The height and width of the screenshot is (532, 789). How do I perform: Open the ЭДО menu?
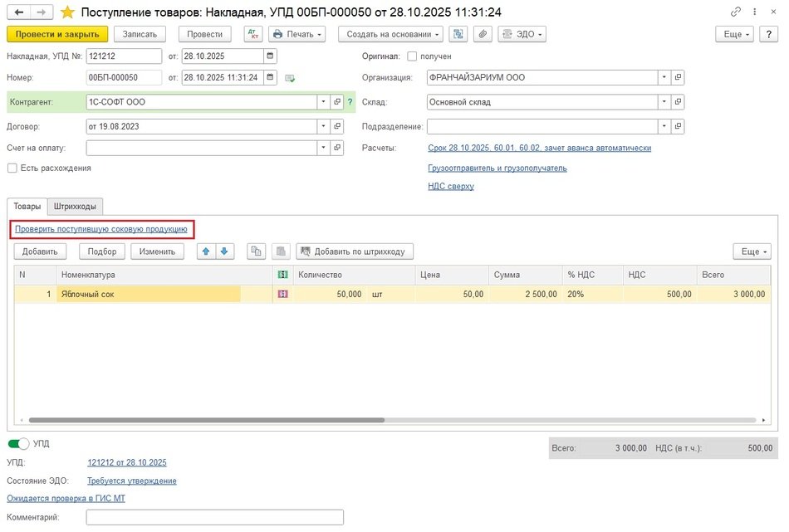[x=522, y=34]
